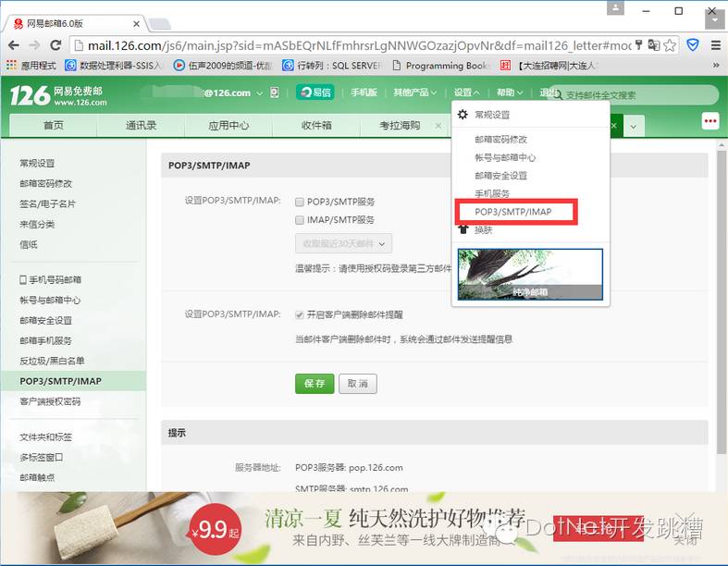Open 反垃圾/黑白名单 in left sidebar
728x566 pixels.
pos(52,361)
